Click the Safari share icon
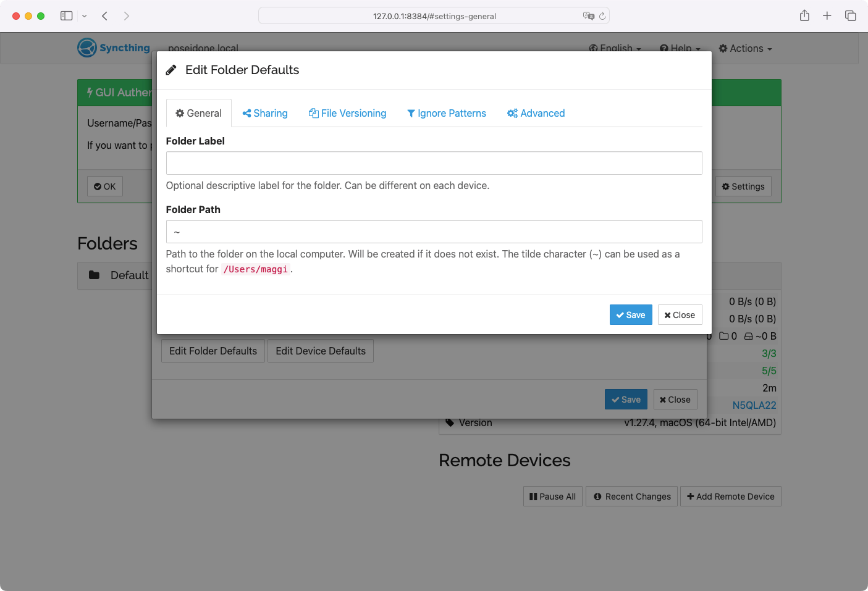Screen dimensions: 868x591 pos(804,16)
